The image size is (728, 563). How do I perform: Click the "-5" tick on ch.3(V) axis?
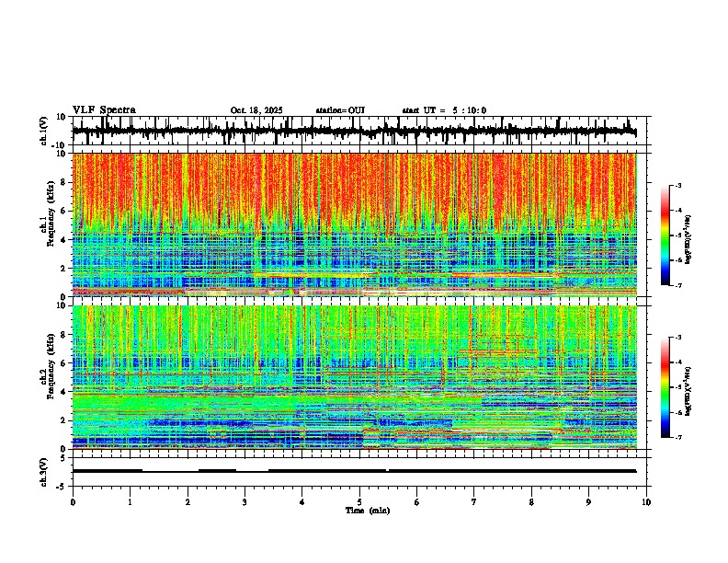pos(63,487)
